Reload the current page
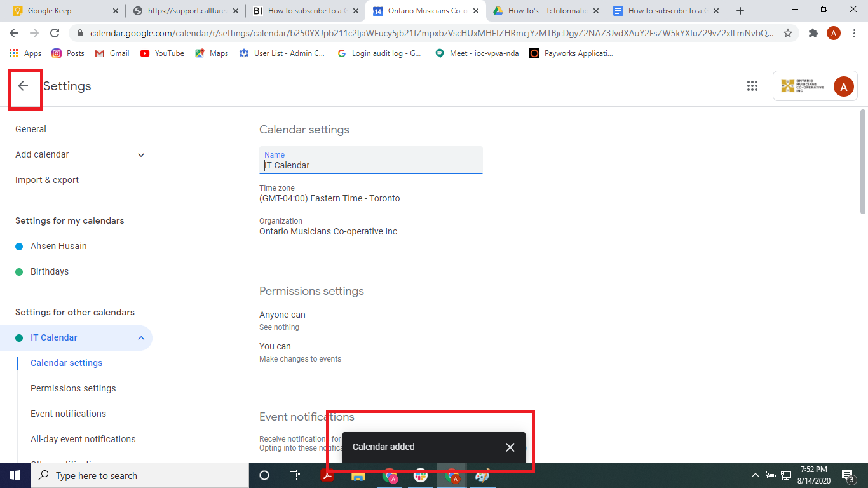 point(55,33)
